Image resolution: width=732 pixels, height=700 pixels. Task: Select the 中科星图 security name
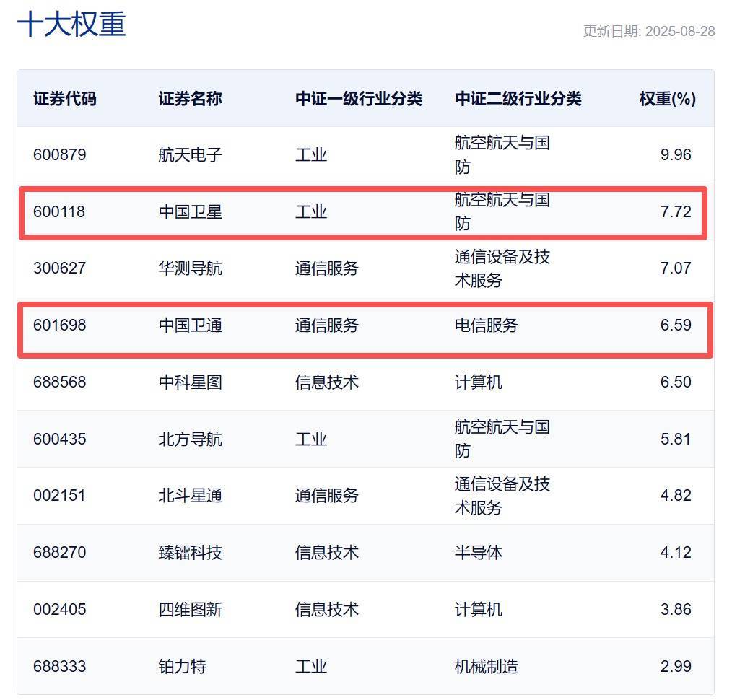190,382
